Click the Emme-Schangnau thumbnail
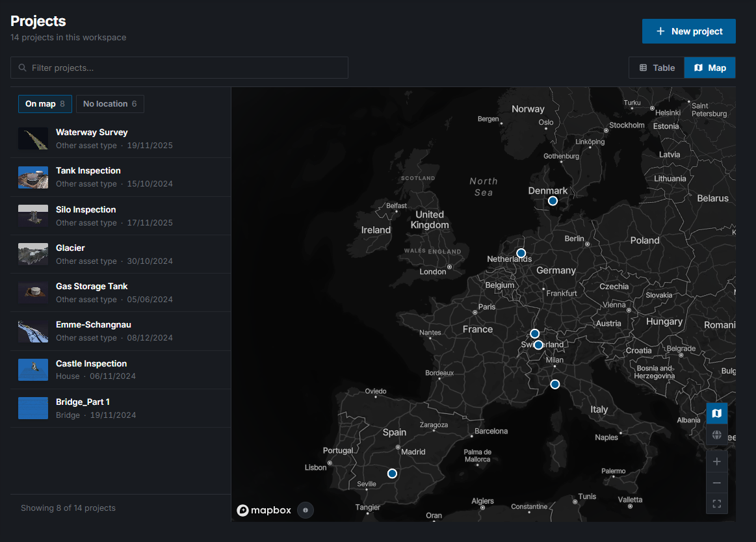The height and width of the screenshot is (542, 756). 33,331
